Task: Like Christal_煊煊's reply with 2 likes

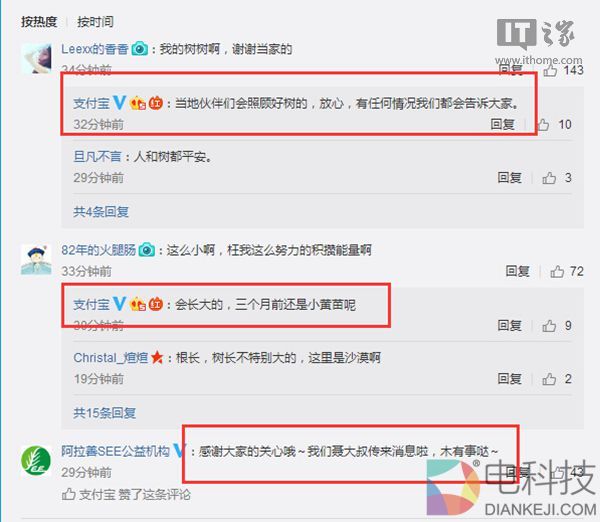Action: (549, 379)
